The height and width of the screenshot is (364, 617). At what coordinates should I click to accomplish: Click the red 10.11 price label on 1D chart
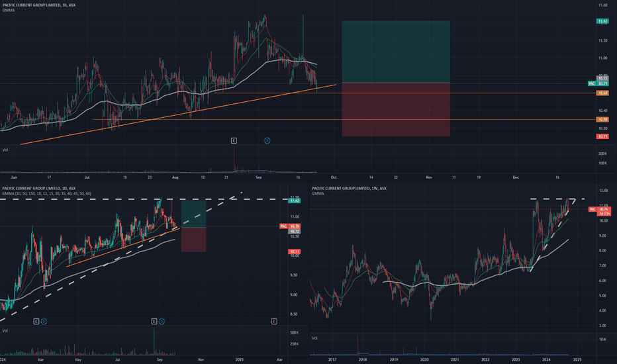click(295, 251)
